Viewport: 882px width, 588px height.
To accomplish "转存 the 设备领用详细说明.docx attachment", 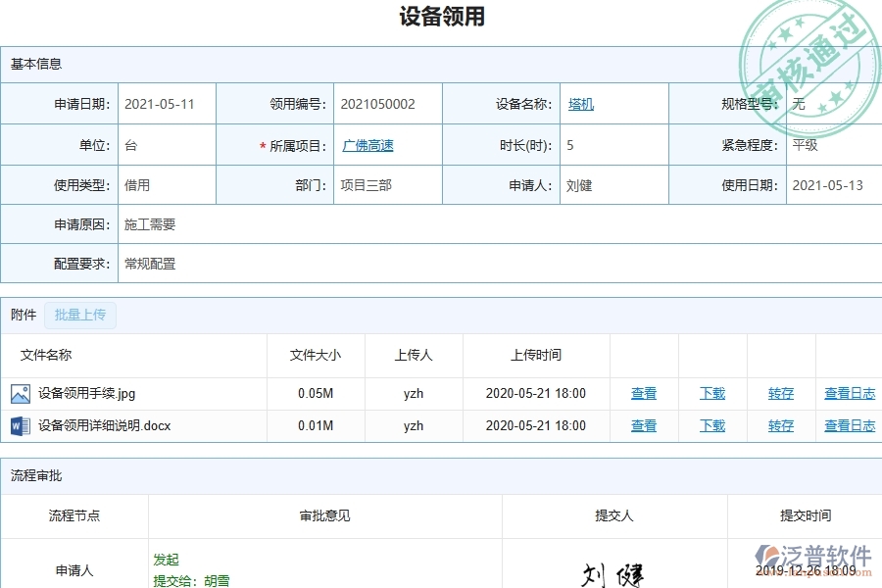I will click(780, 425).
